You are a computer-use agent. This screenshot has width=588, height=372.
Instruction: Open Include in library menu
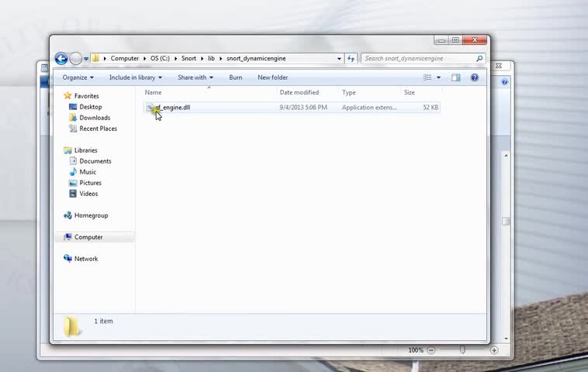[x=136, y=77]
